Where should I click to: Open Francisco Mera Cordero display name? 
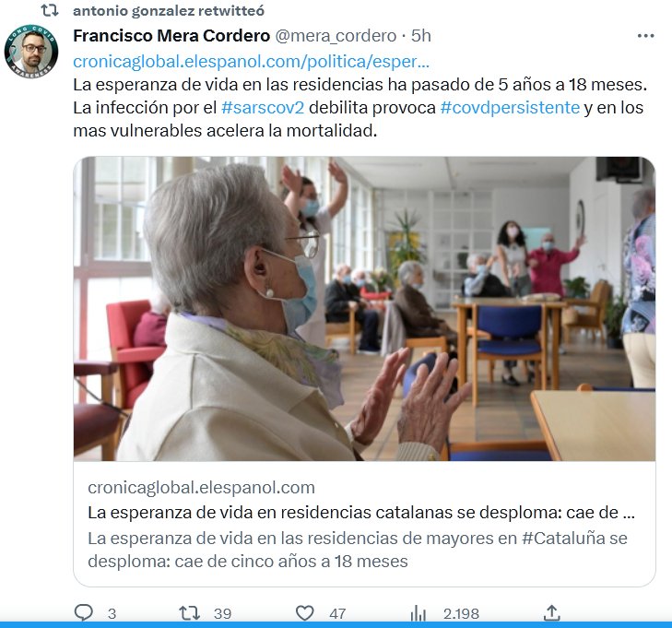tap(171, 36)
